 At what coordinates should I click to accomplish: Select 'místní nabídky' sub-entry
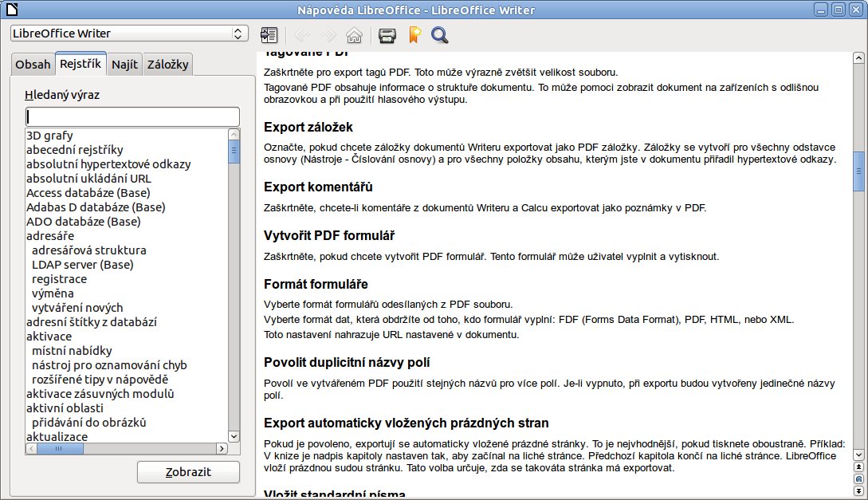[x=72, y=351]
